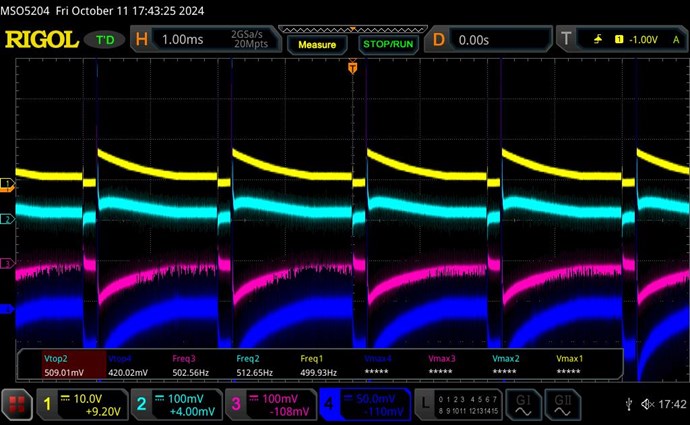Tap the T'D trigger status badge
This screenshot has height=425, width=690.
click(105, 40)
